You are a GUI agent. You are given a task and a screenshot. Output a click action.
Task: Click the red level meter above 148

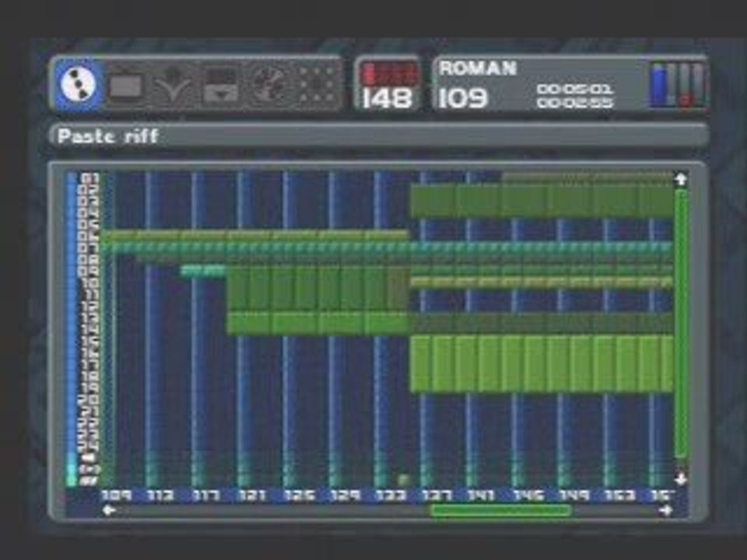point(390,75)
